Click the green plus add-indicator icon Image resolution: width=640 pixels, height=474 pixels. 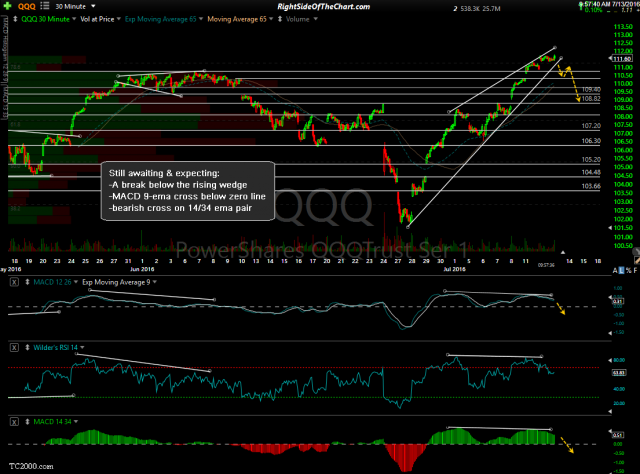7,6
